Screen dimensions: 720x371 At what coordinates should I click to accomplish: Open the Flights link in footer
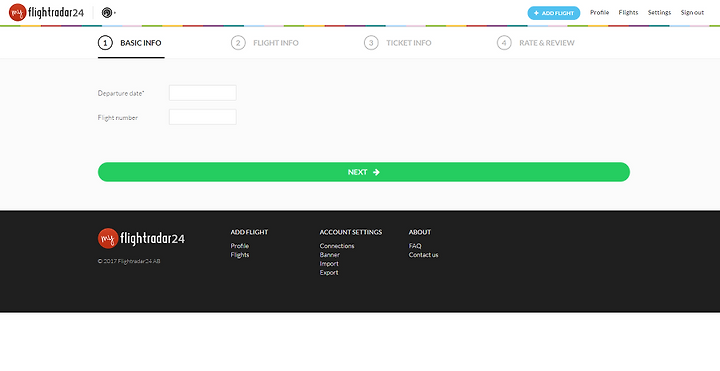[240, 255]
